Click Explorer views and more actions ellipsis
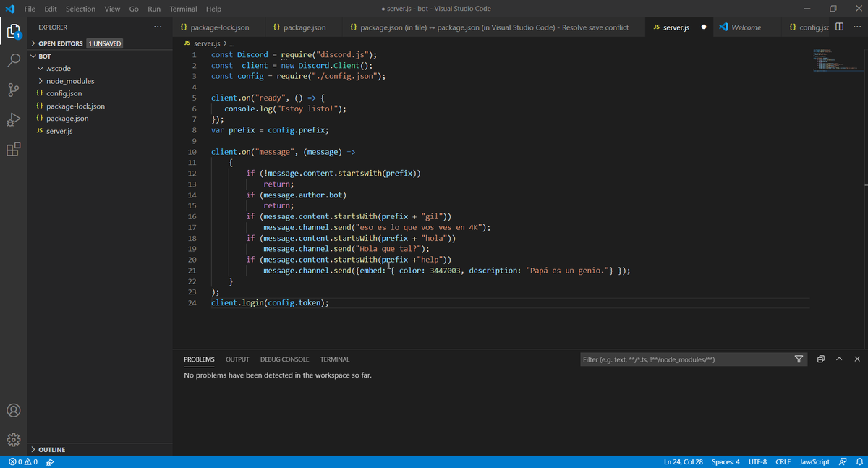 (158, 27)
